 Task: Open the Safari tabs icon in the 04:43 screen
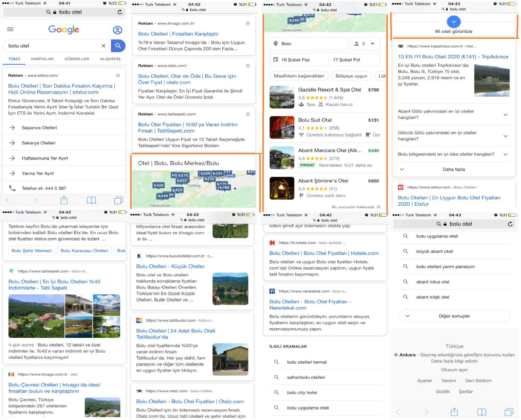coord(509,412)
